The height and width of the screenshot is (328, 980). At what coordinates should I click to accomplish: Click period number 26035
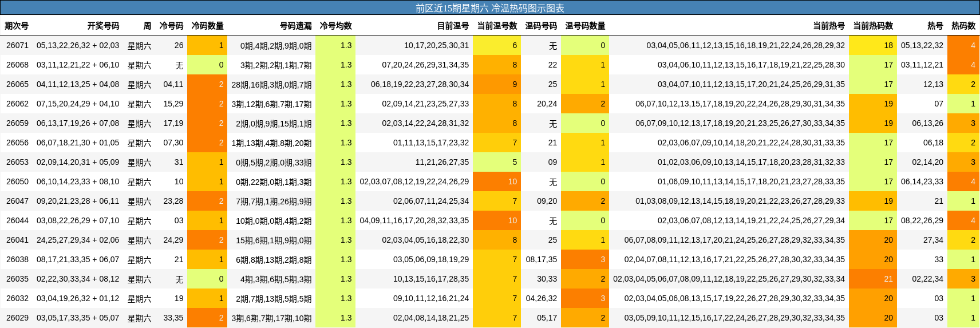click(x=18, y=279)
